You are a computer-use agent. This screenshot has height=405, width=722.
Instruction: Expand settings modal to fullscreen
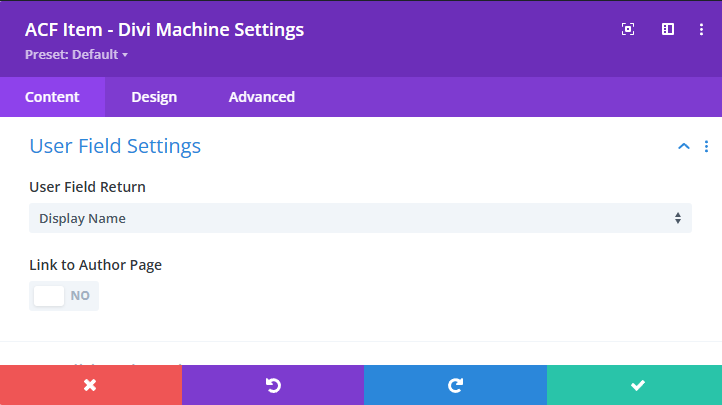[628, 29]
